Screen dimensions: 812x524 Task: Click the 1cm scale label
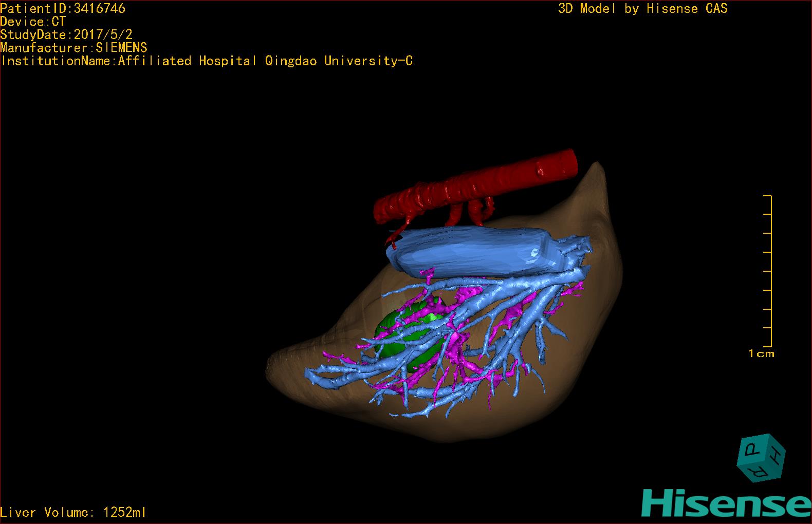(x=761, y=353)
